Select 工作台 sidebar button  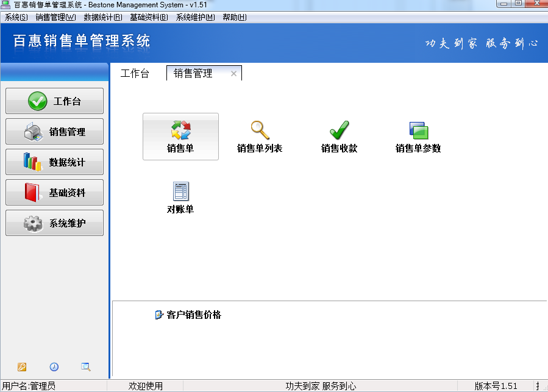click(x=54, y=101)
